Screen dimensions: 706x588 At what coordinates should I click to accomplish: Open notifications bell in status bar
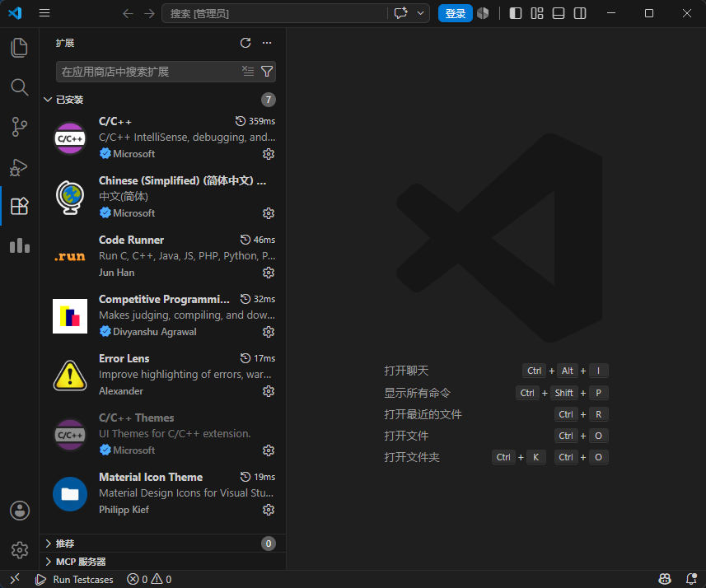(x=692, y=579)
